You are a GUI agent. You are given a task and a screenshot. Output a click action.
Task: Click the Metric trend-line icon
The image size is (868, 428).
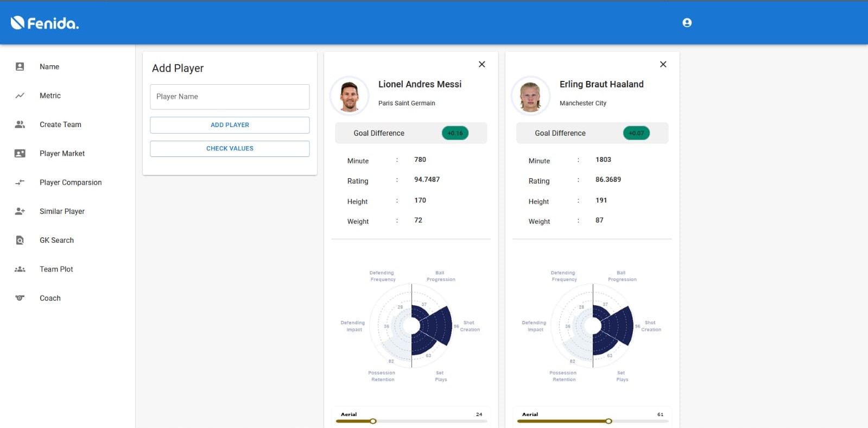tap(20, 96)
